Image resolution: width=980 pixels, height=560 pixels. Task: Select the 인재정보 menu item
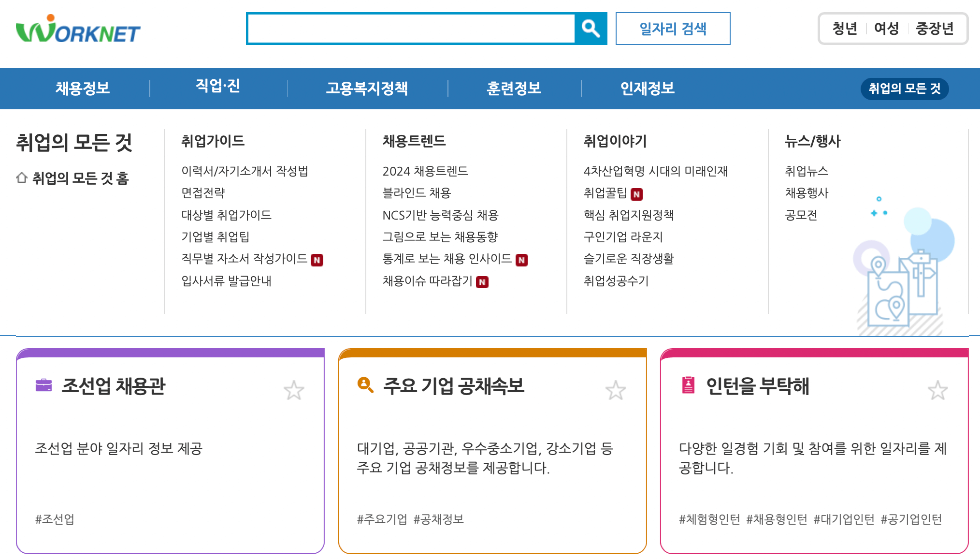pos(648,88)
